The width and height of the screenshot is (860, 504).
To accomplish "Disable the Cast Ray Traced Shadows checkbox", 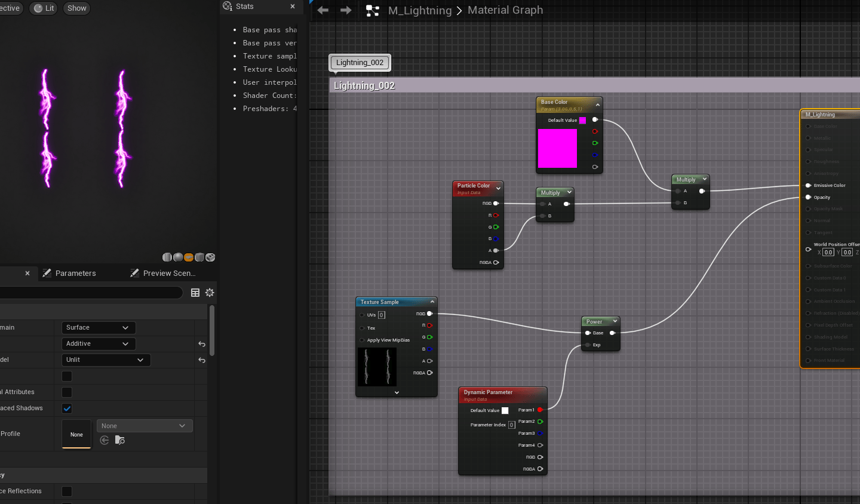I will tap(67, 408).
